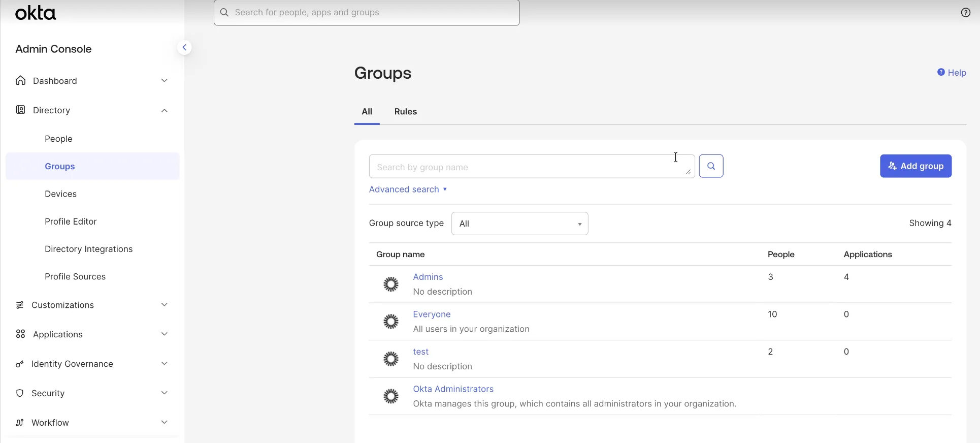Expand the Identity Governance chevron
This screenshot has width=980, height=443.
pos(164,363)
